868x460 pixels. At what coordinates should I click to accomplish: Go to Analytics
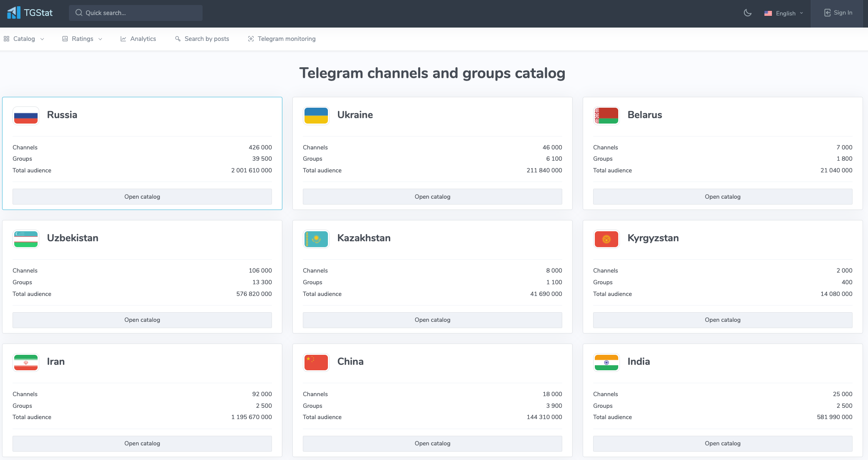pyautogui.click(x=138, y=39)
